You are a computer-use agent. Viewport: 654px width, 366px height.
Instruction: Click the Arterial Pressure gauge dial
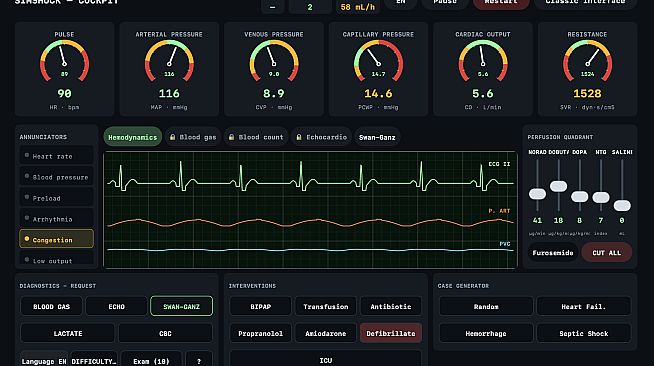(x=169, y=60)
